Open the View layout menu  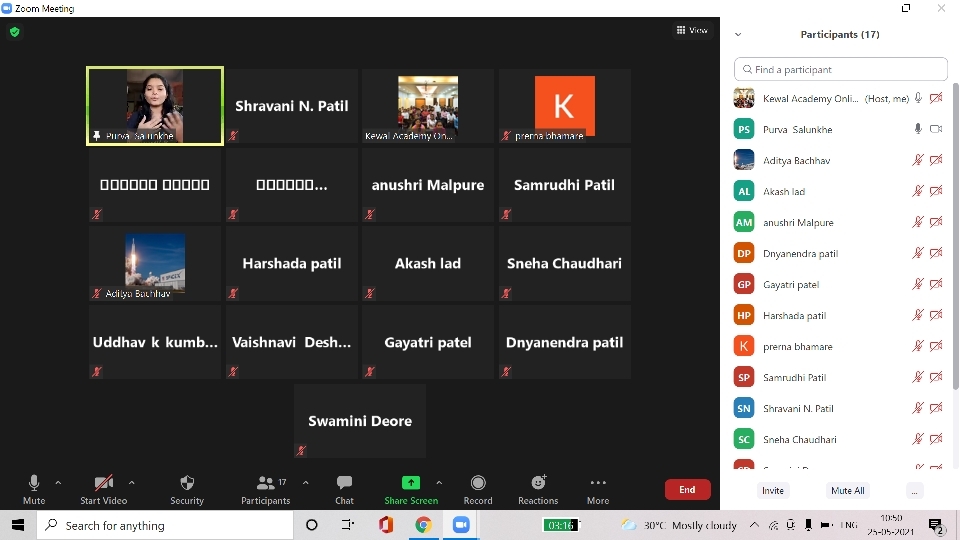click(x=692, y=31)
